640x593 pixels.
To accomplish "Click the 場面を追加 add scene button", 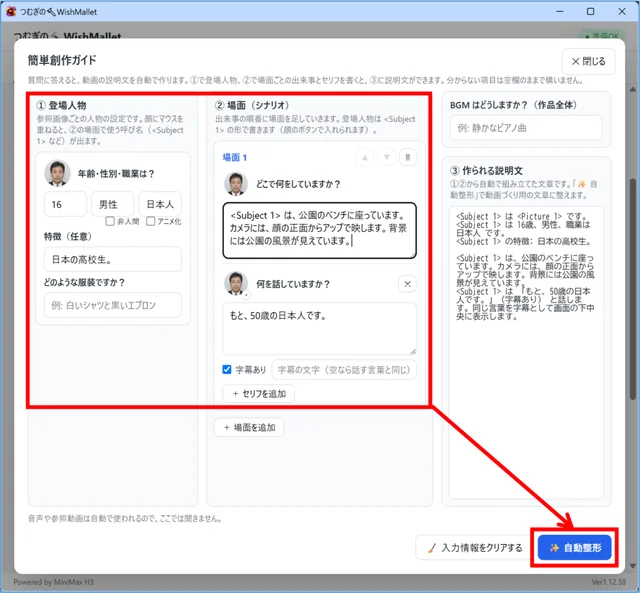I will (249, 427).
